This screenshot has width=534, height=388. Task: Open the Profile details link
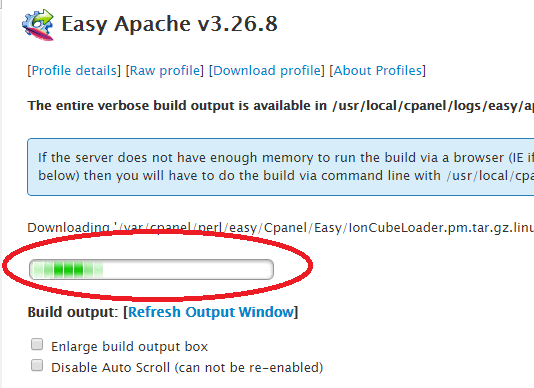[74, 71]
